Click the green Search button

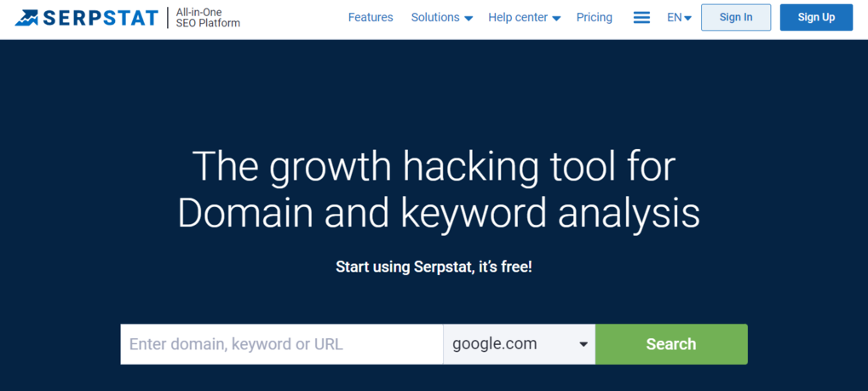pyautogui.click(x=670, y=344)
